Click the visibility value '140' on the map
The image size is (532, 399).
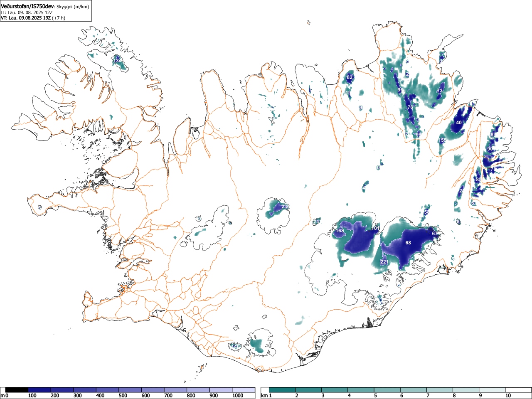point(236,346)
